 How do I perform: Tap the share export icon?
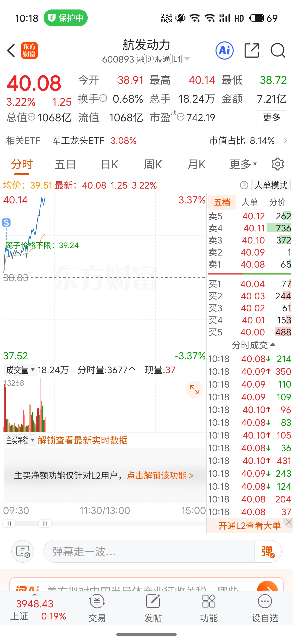[x=252, y=51]
